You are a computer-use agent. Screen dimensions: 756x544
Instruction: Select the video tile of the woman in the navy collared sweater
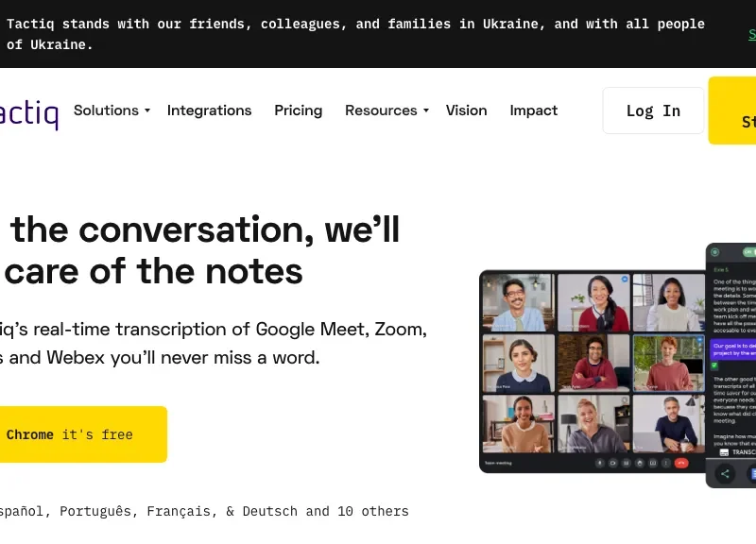click(x=519, y=364)
